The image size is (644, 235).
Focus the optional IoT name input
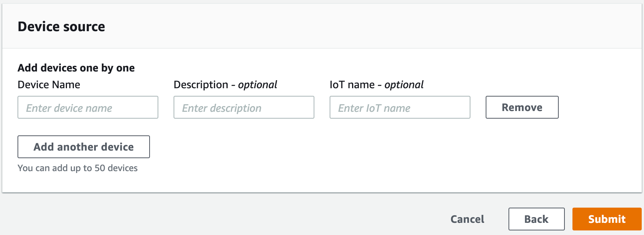point(400,108)
